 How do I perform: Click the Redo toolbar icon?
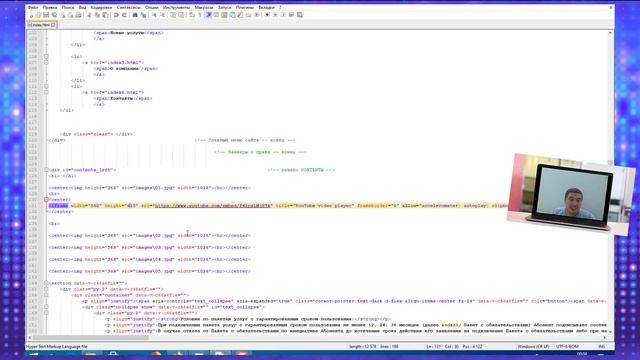point(124,15)
